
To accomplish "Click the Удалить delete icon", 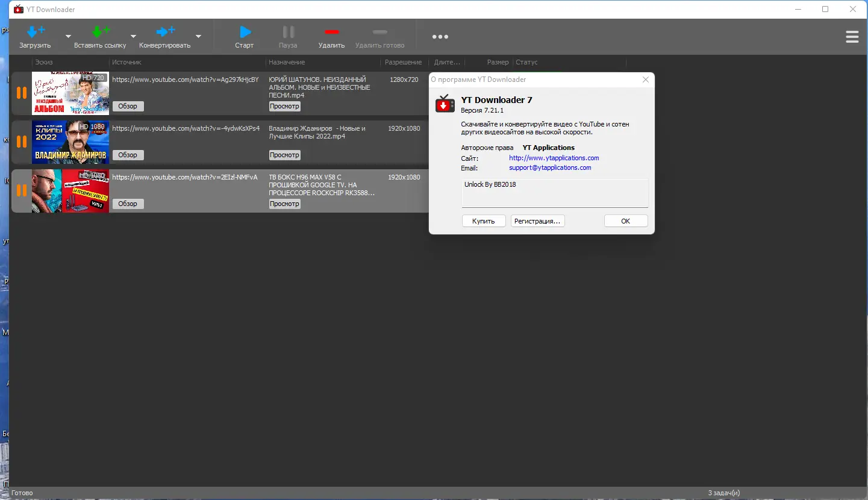I will tap(331, 31).
